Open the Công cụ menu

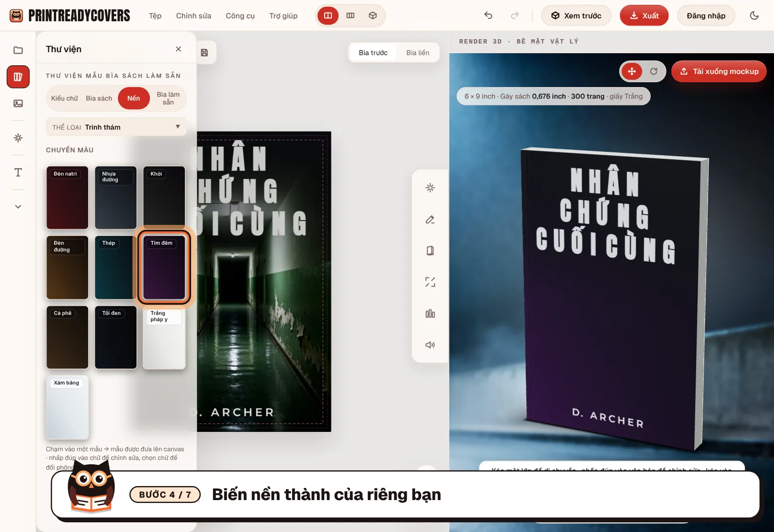[x=240, y=15]
